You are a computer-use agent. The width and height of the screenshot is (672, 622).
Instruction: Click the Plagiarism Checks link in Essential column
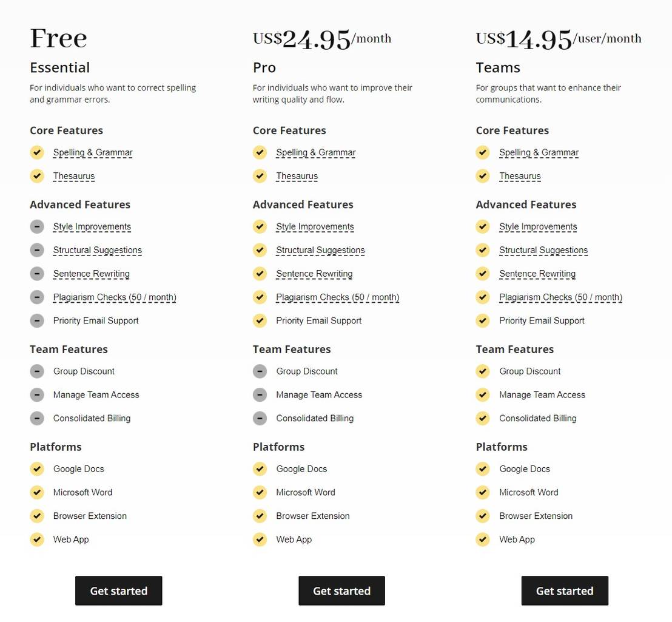point(115,297)
